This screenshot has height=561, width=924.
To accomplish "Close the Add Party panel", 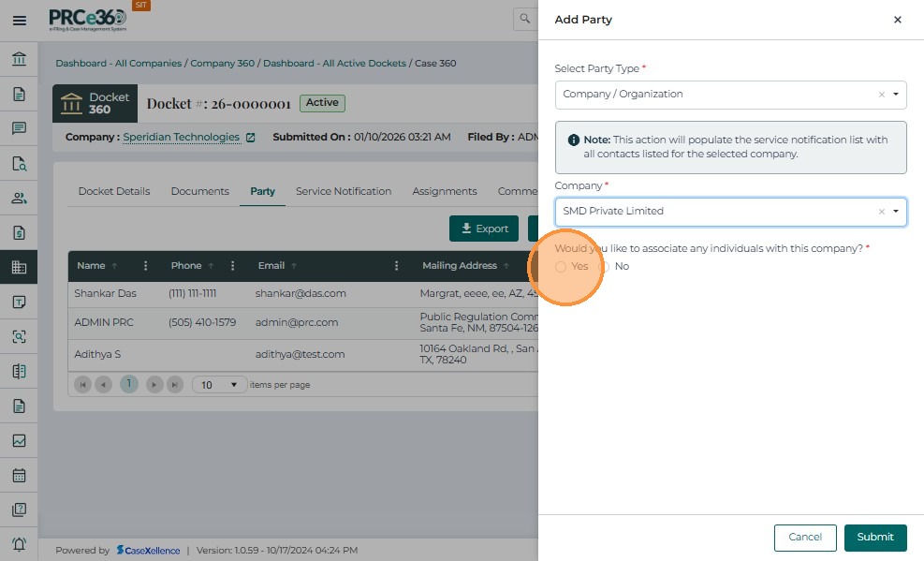I will click(x=897, y=20).
